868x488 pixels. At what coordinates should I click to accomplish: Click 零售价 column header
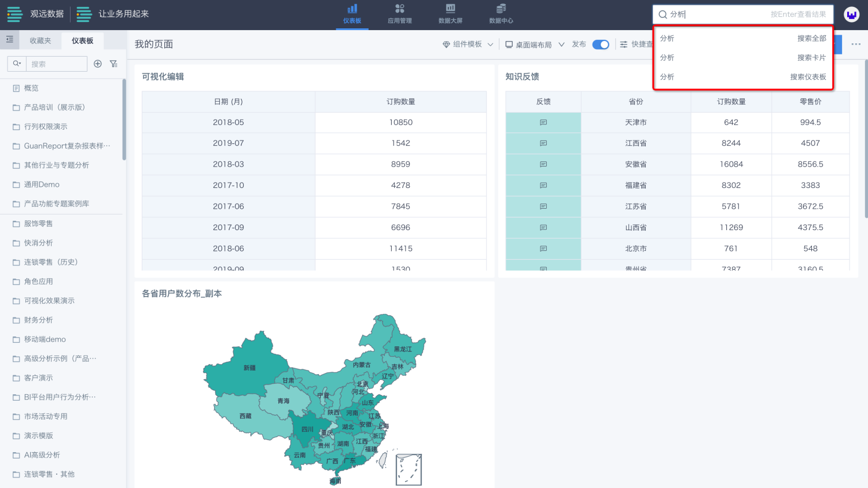(x=811, y=102)
